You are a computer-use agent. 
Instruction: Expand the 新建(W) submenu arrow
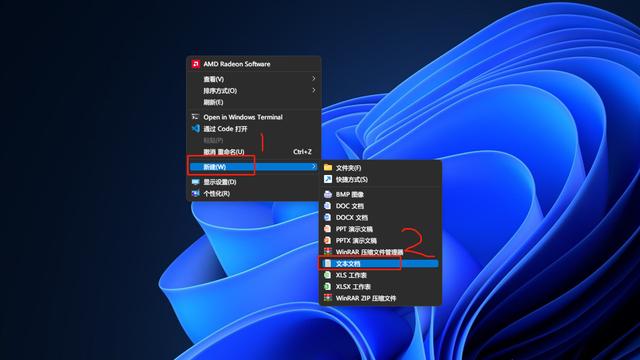tap(313, 166)
